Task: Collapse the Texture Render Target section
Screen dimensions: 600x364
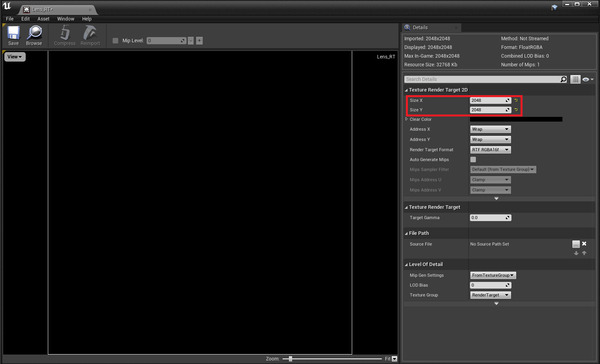Action: point(406,207)
